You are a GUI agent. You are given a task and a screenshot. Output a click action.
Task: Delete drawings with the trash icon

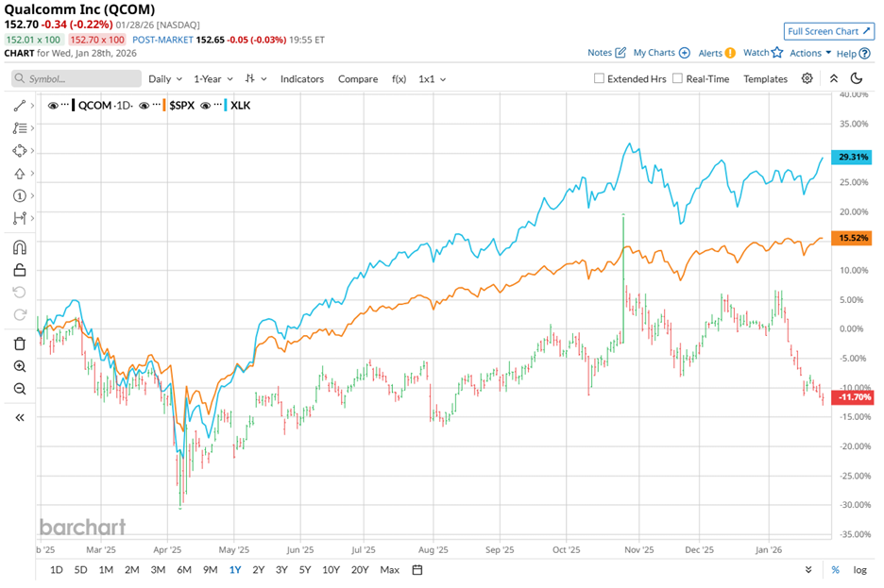(19, 344)
